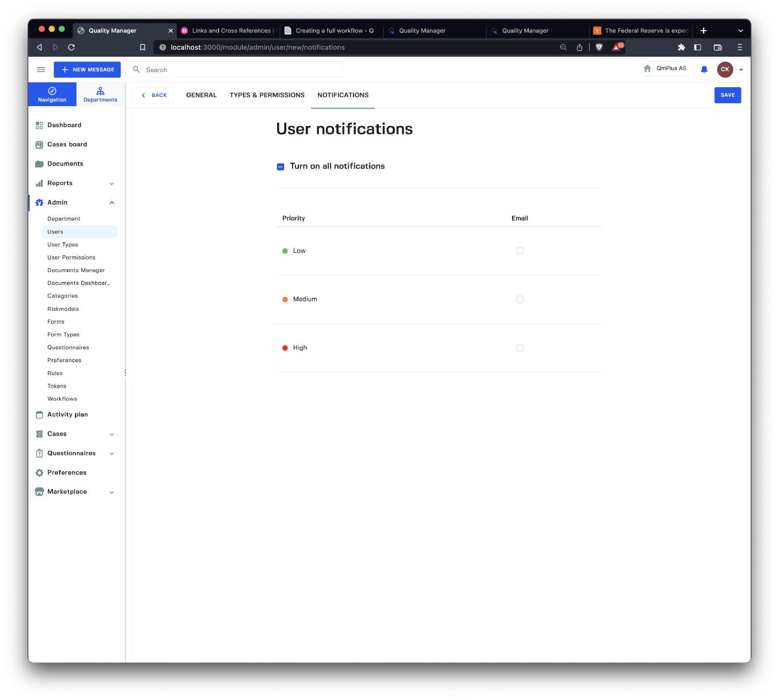Click the bookmark icon in address bar
The height and width of the screenshot is (700, 779).
click(x=143, y=47)
